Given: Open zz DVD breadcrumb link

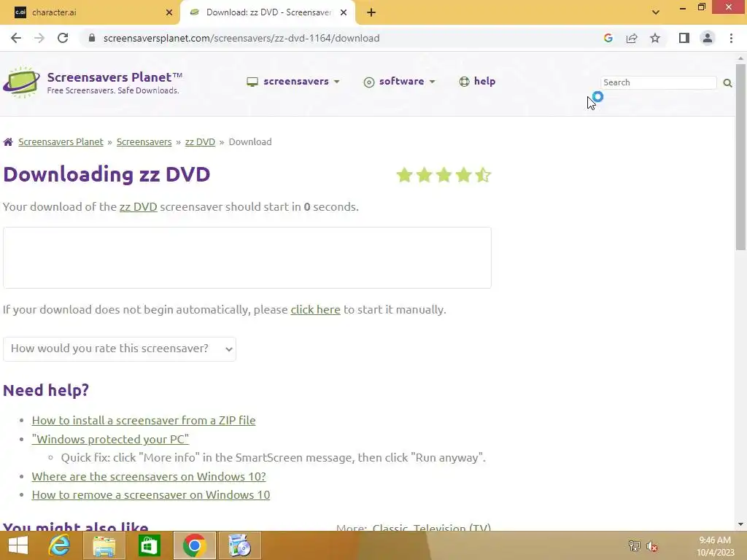Looking at the screenshot, I should pos(200,142).
